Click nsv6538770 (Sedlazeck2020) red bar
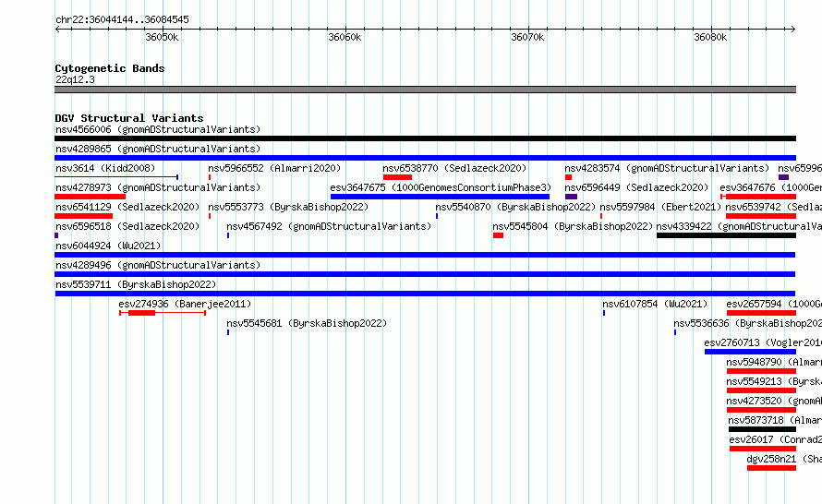The width and height of the screenshot is (822, 504). pos(397,177)
